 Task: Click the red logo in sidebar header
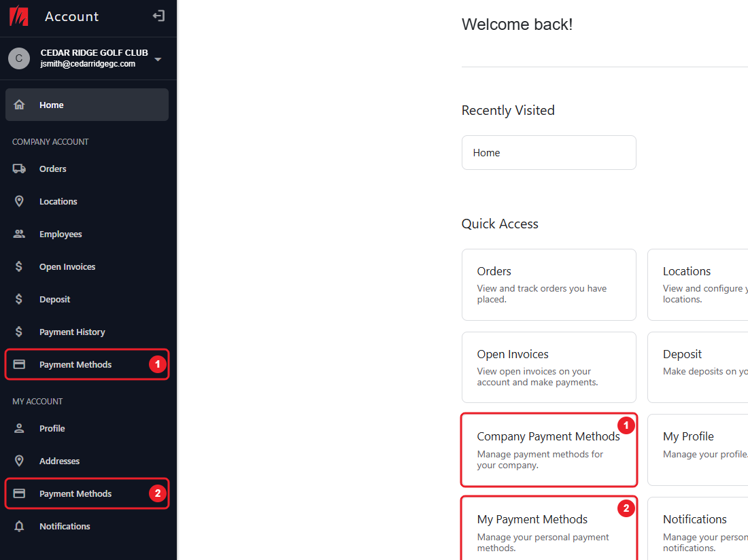coord(19,16)
